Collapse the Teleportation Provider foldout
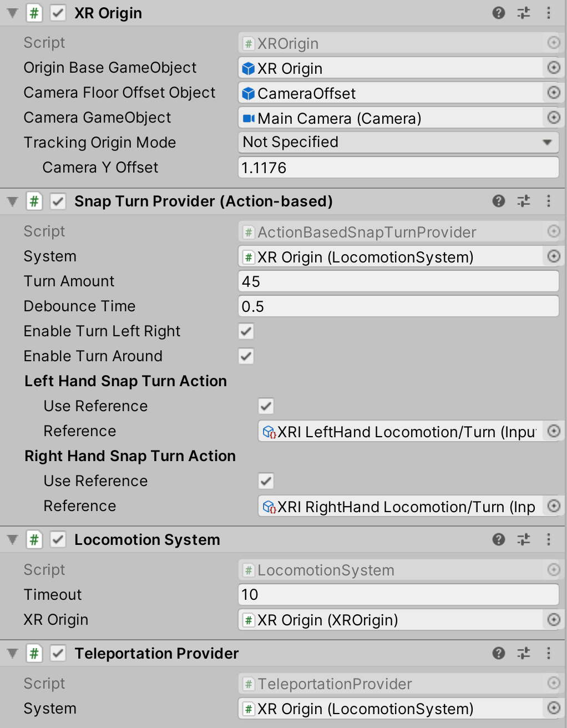The height and width of the screenshot is (728, 567). click(11, 653)
